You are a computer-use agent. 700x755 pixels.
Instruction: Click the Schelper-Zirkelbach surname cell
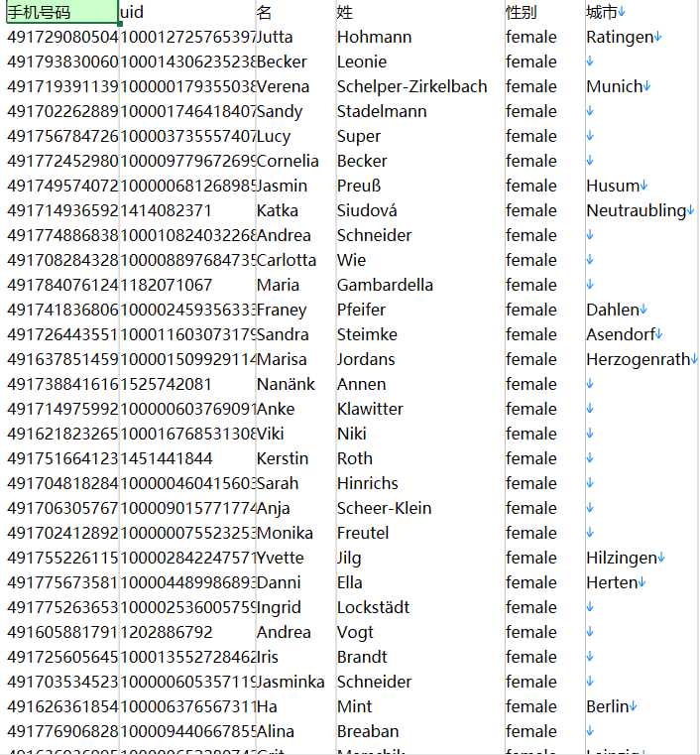tap(420, 86)
